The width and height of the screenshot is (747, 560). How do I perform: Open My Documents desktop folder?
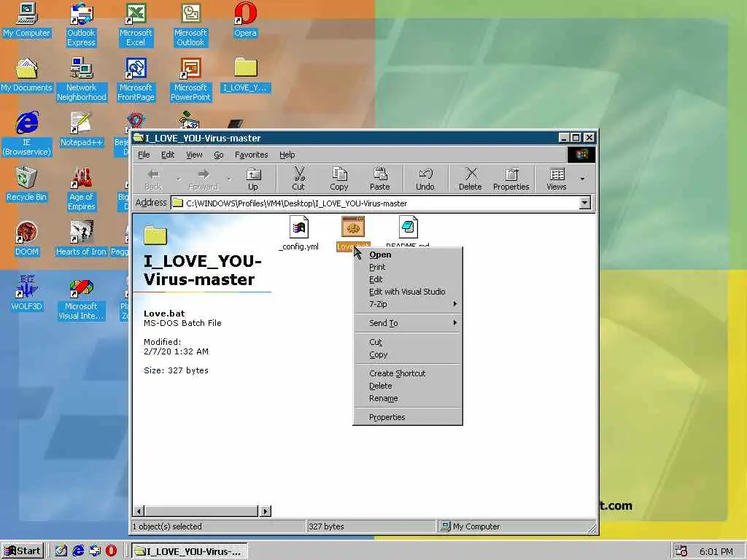pyautogui.click(x=26, y=75)
